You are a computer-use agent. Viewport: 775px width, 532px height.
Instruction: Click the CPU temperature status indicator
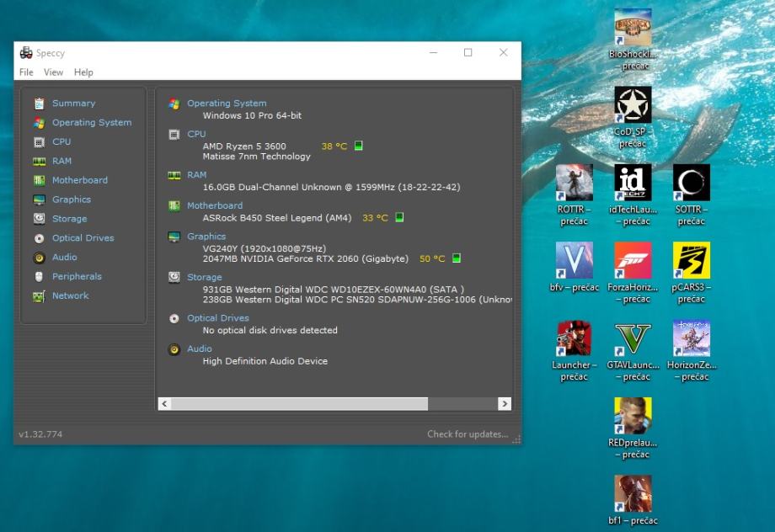click(x=358, y=146)
